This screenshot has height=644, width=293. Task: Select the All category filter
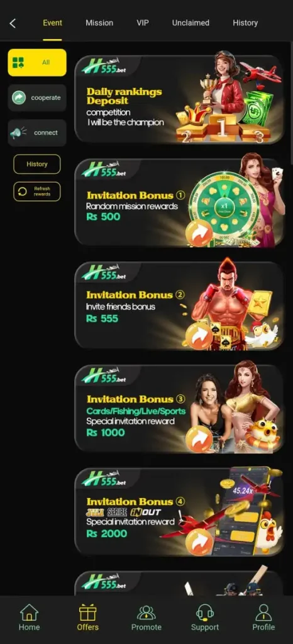point(37,62)
